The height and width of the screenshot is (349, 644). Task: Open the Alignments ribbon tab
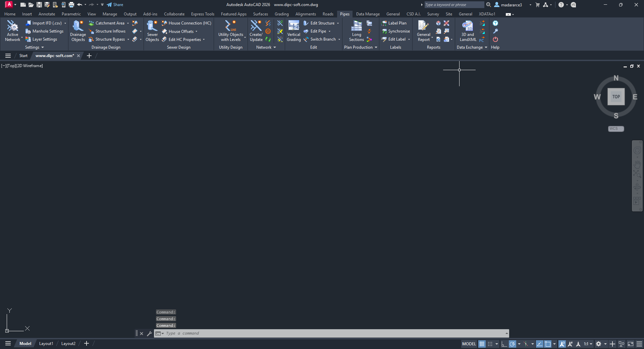tap(306, 14)
